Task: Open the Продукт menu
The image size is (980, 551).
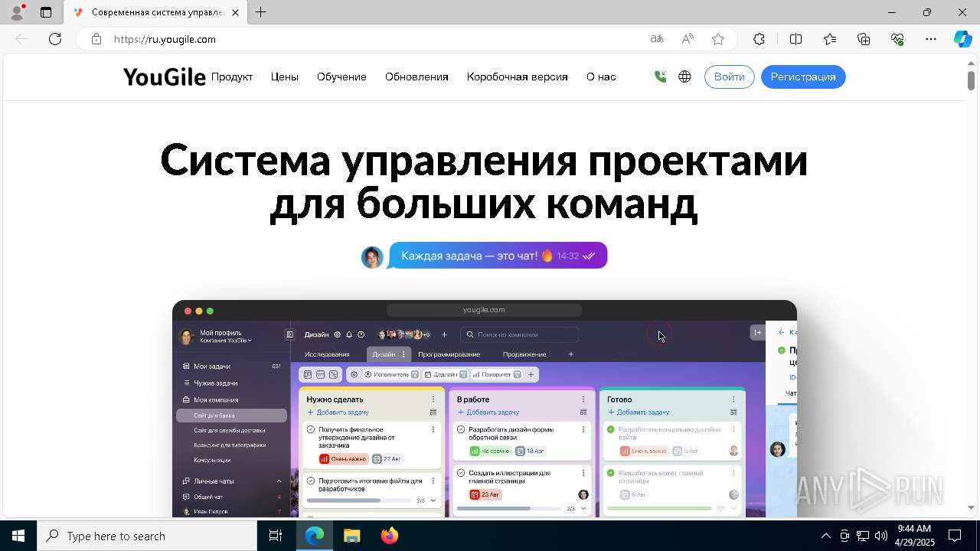Action: tap(232, 77)
